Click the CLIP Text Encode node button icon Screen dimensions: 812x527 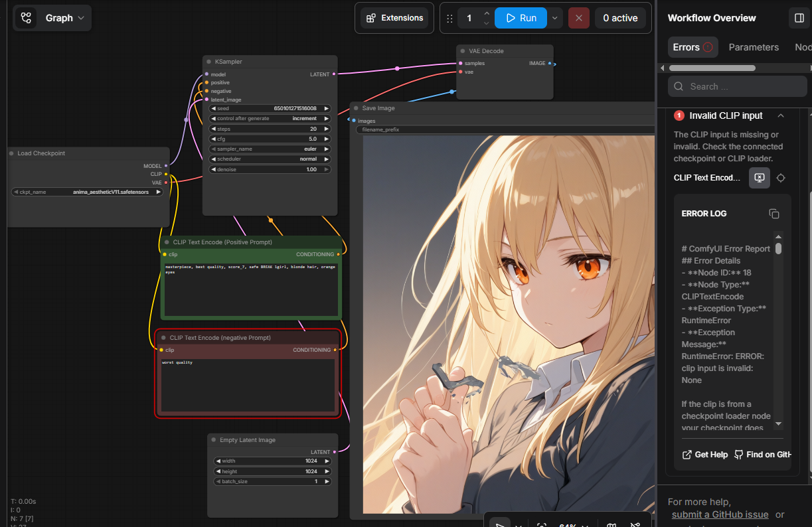pos(760,178)
